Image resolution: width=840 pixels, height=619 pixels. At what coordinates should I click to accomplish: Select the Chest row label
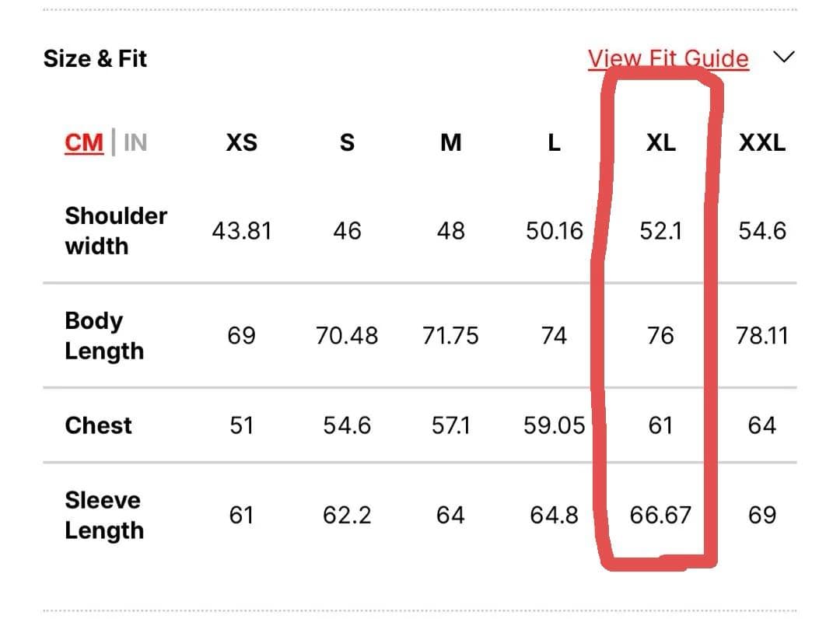click(99, 425)
